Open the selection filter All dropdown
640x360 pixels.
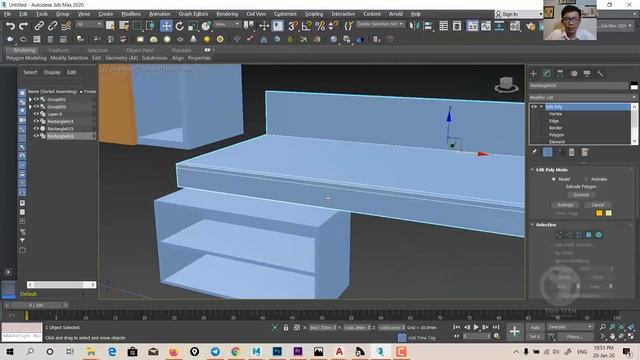(89, 24)
